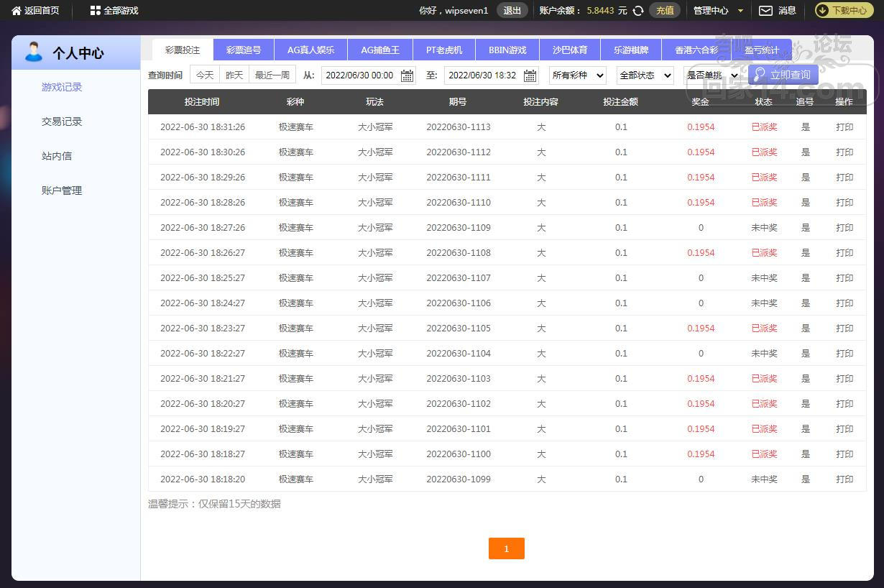Screen dimensions: 884x588
Task: Open the start date calendar icon
Action: (407, 75)
